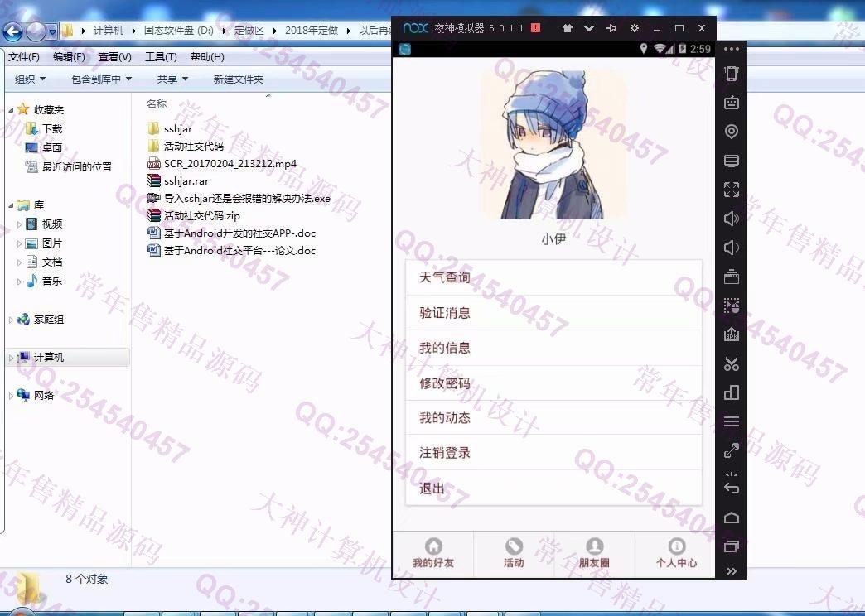865x616 pixels.
Task: Switch to 朋友圈 tab in the app
Action: (x=594, y=553)
